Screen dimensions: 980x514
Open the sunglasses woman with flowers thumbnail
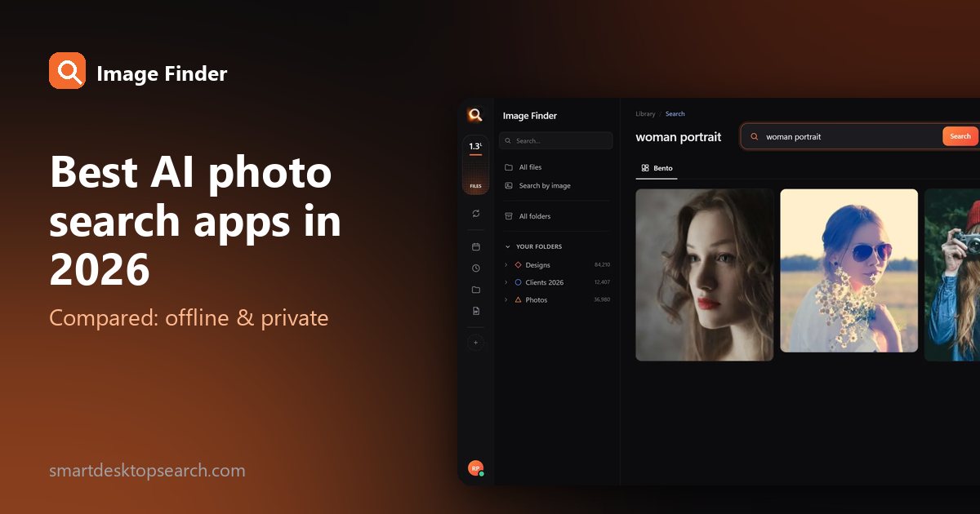(849, 271)
